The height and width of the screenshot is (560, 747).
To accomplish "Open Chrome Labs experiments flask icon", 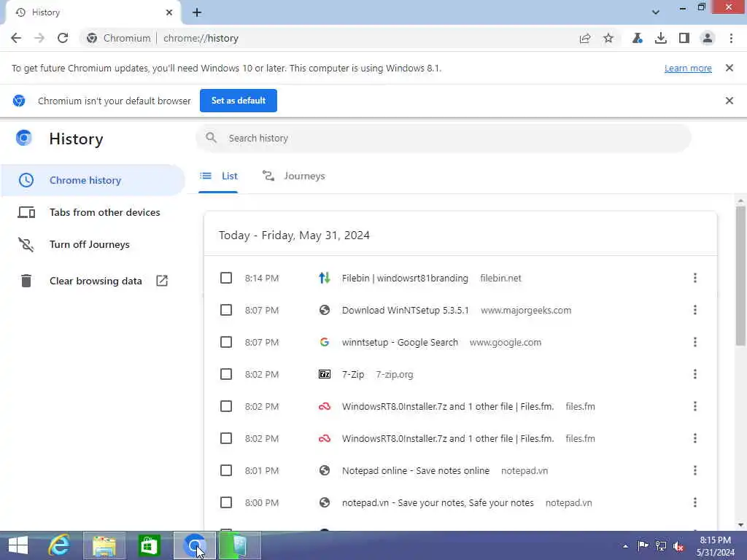I will 638,38.
